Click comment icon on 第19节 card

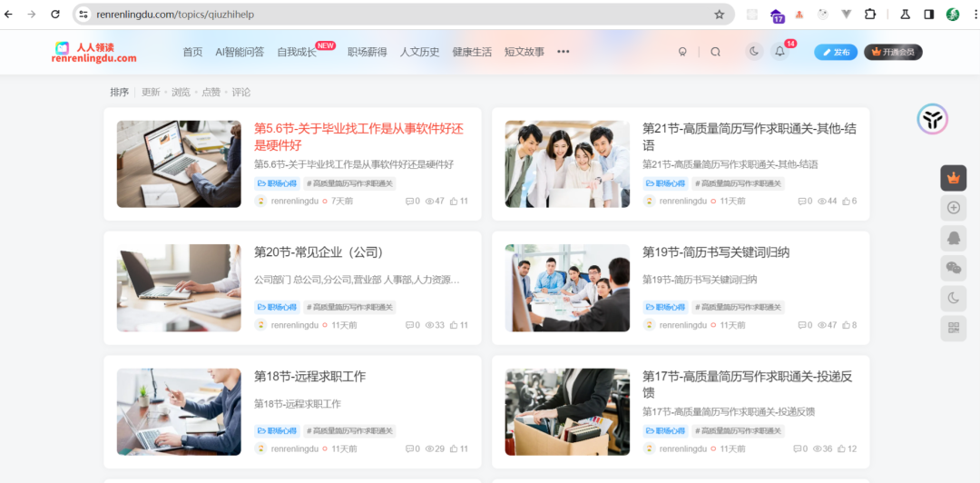pos(802,325)
